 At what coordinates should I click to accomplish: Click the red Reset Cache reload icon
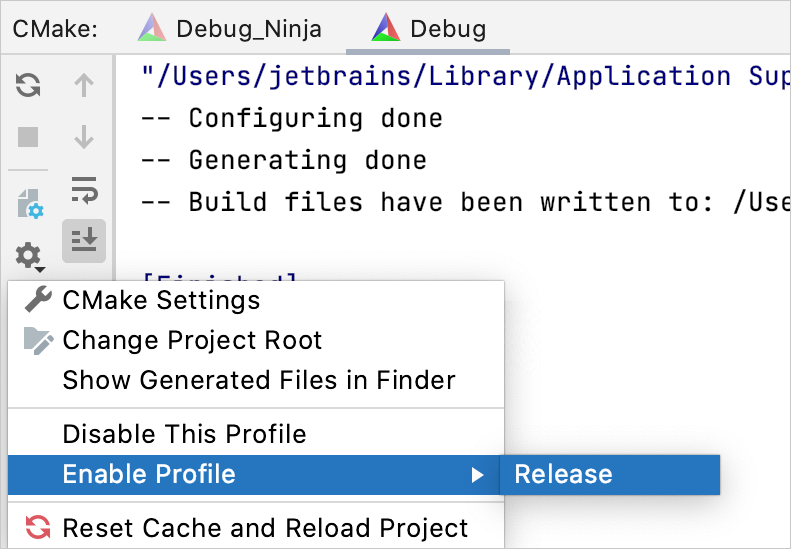pos(37,527)
